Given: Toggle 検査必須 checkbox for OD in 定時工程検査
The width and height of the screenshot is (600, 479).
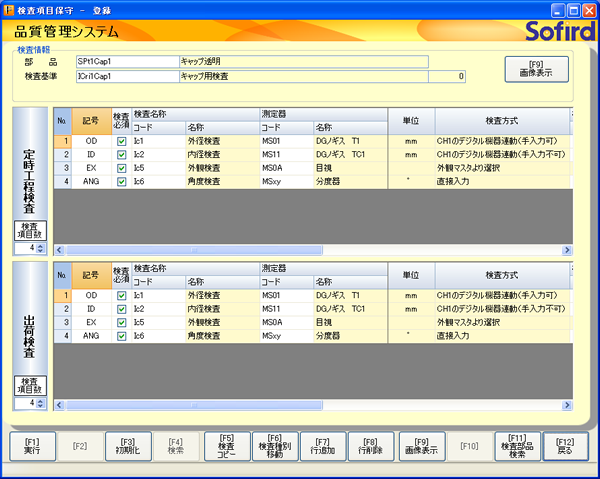Looking at the screenshot, I should tap(121, 142).
